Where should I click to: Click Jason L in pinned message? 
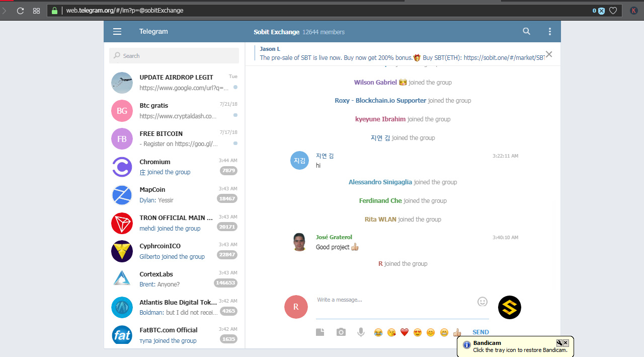(270, 49)
